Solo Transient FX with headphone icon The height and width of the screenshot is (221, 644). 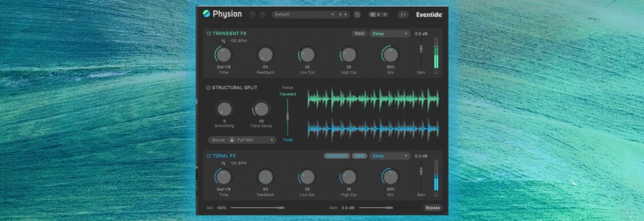[436, 72]
